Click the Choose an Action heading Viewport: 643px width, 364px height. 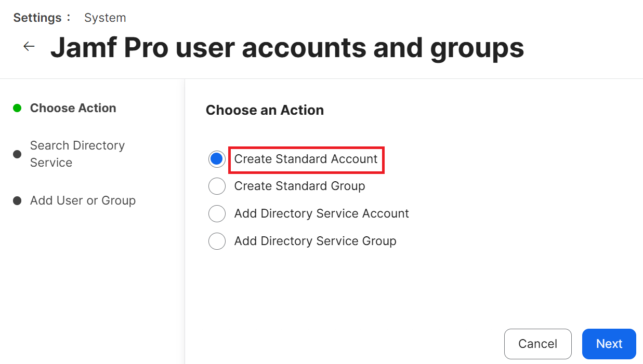(265, 110)
